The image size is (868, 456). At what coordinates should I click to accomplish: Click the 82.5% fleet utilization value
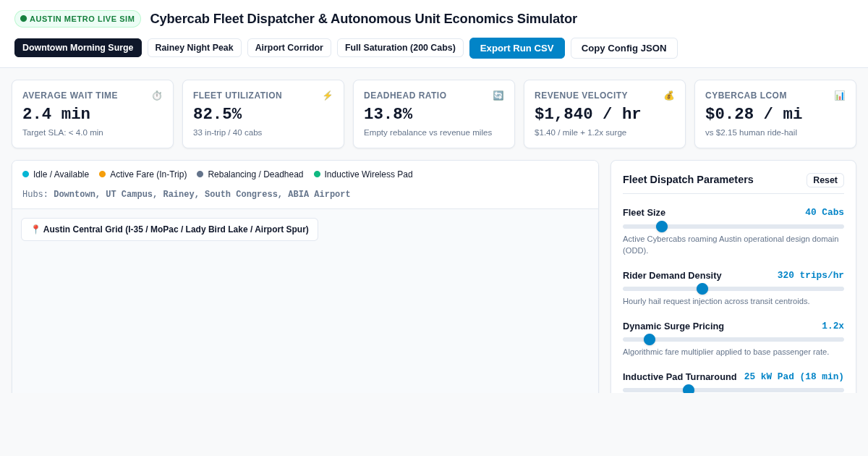218,114
